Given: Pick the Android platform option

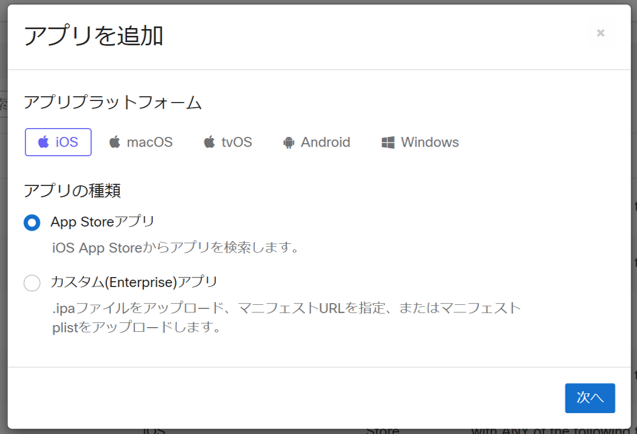Looking at the screenshot, I should [x=316, y=142].
